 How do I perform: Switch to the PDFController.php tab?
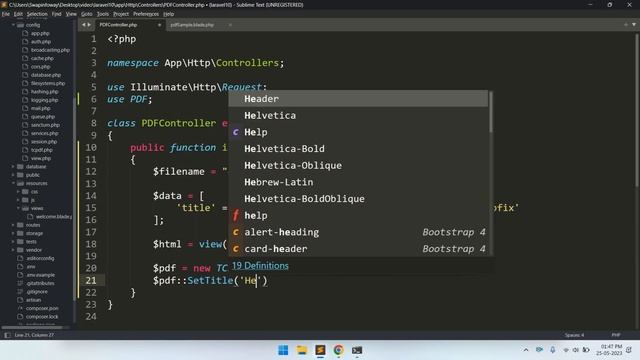click(118, 25)
